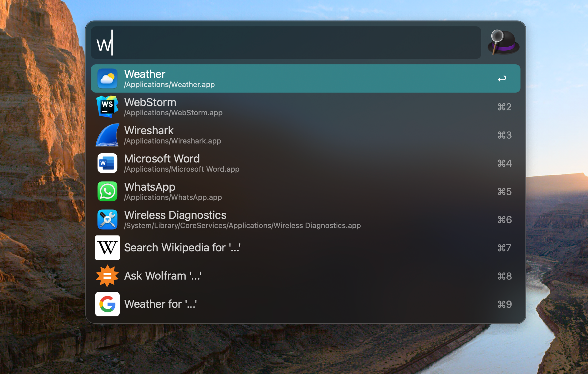The width and height of the screenshot is (588, 374).
Task: Click the /Applications/Wireshark.app path
Action: pos(172,141)
